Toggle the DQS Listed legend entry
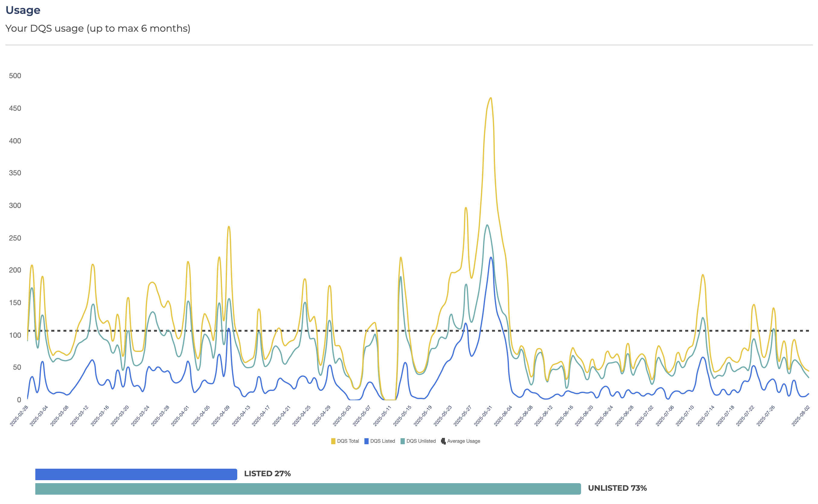The image size is (818, 504). pyautogui.click(x=379, y=441)
